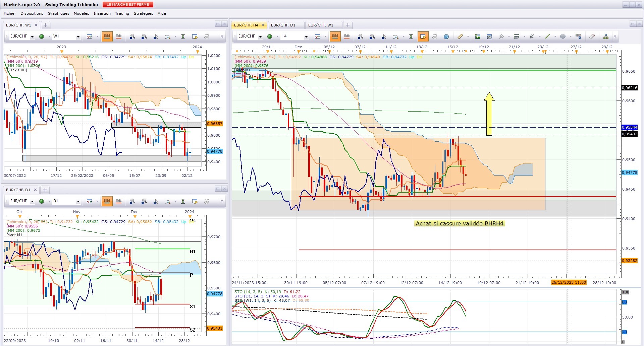Toggle the green connection indicator in D1 toolbar
The image size is (644, 346).
[42, 201]
